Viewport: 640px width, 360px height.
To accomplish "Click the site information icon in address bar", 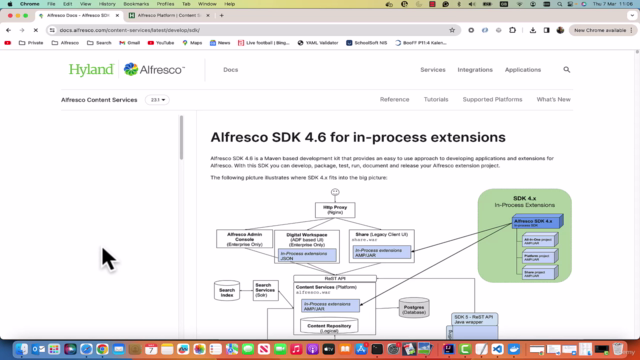I will pos(52,30).
